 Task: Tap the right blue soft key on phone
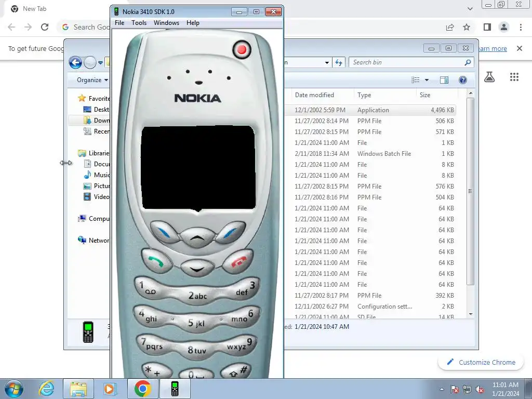pyautogui.click(x=230, y=232)
